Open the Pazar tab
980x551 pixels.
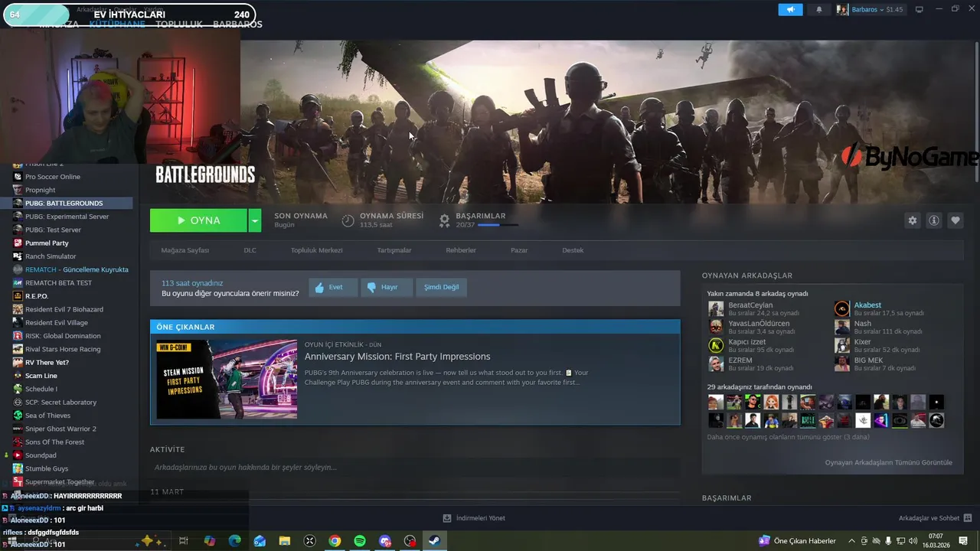(x=519, y=250)
